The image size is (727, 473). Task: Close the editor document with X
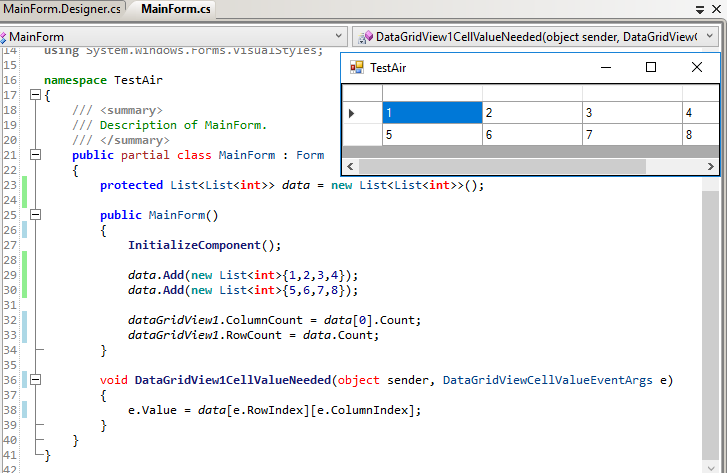(x=716, y=9)
